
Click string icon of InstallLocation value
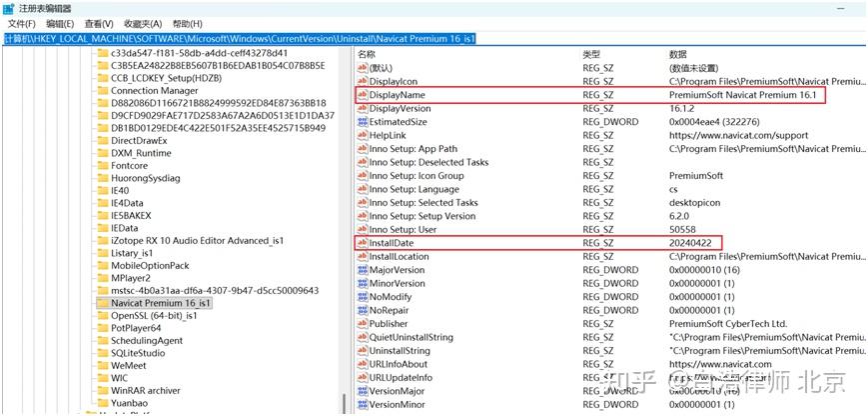[363, 256]
